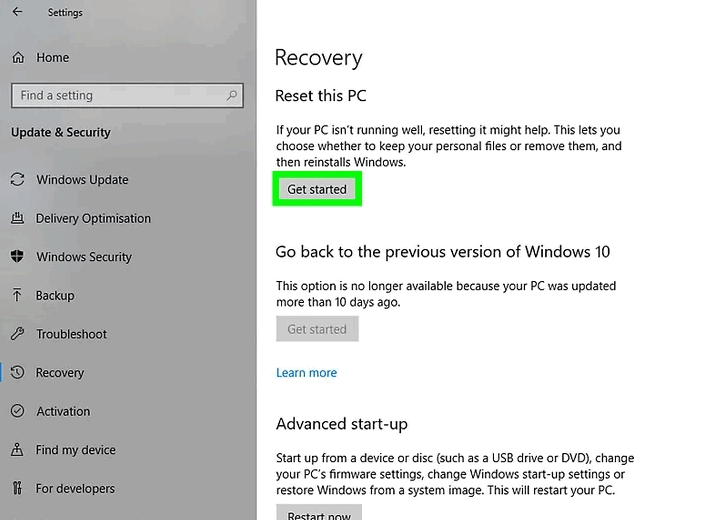This screenshot has height=520, width=725.
Task: Click the Activation checkmark circle icon
Action: [x=17, y=411]
